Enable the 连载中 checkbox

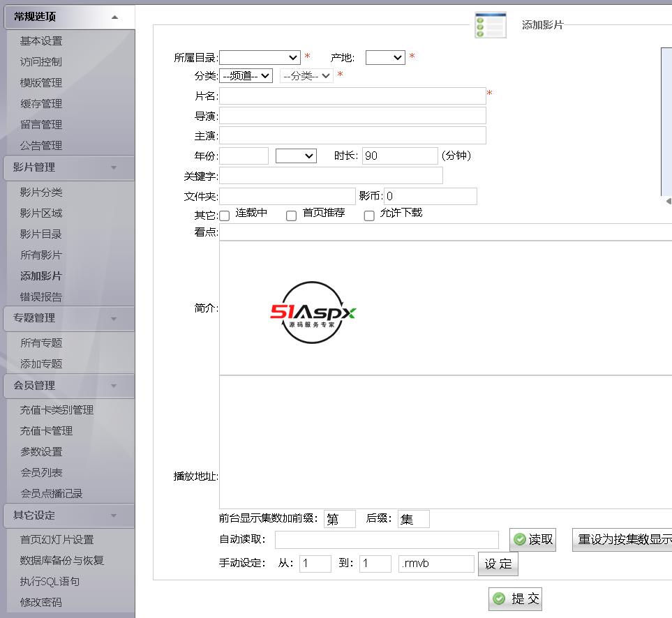[224, 216]
